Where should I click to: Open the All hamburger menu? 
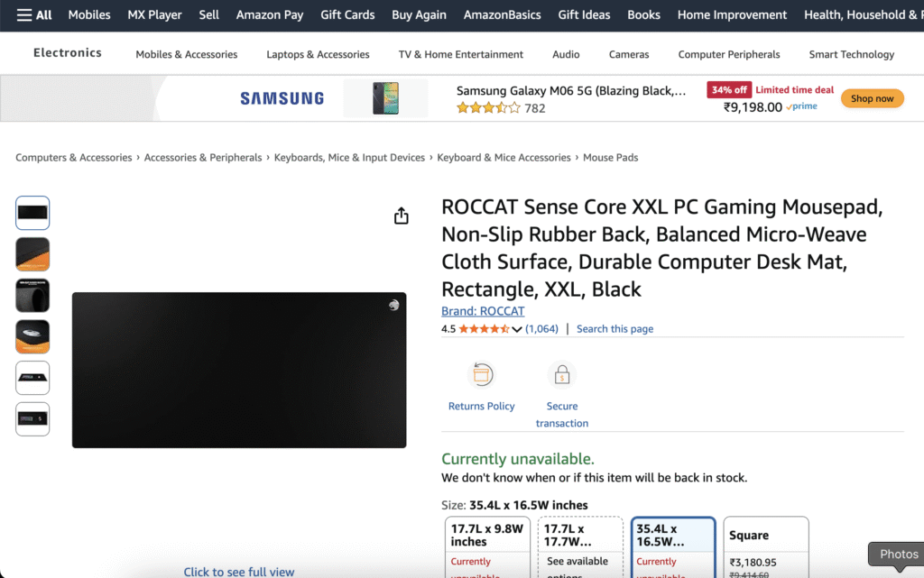coord(34,14)
